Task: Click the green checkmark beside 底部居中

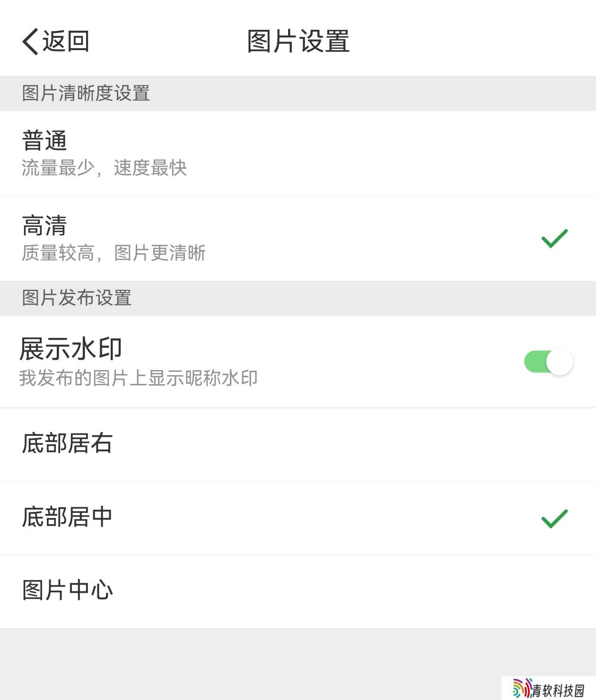Action: coord(554,519)
